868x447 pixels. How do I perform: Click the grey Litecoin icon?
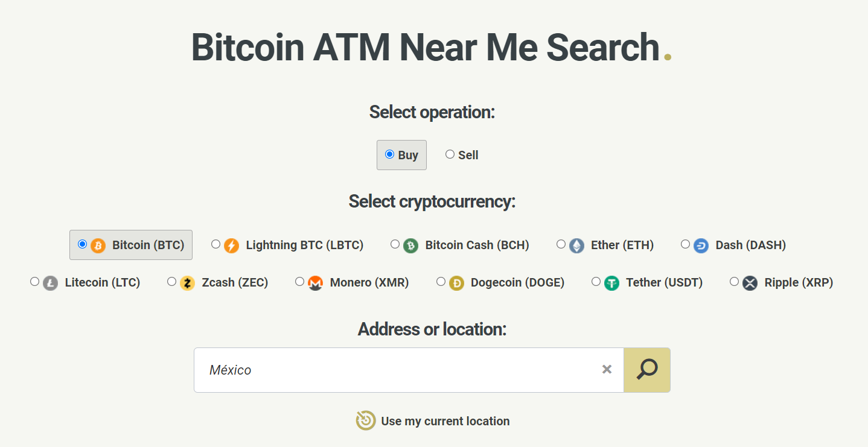pyautogui.click(x=50, y=283)
